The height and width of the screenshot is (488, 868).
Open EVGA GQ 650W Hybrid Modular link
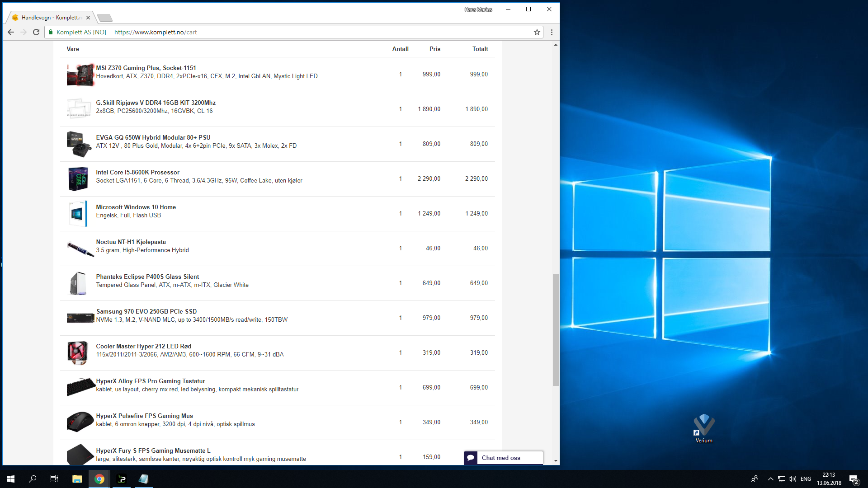pos(153,137)
